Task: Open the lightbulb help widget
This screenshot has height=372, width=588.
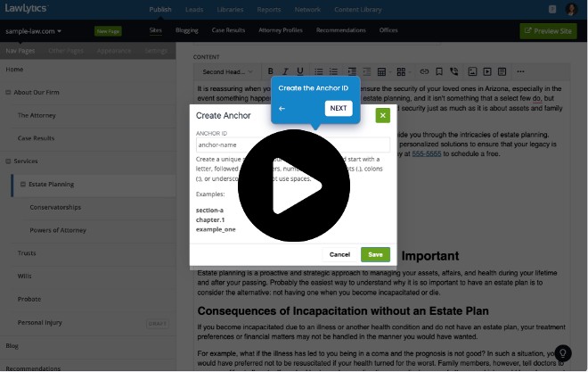Action: 563,353
